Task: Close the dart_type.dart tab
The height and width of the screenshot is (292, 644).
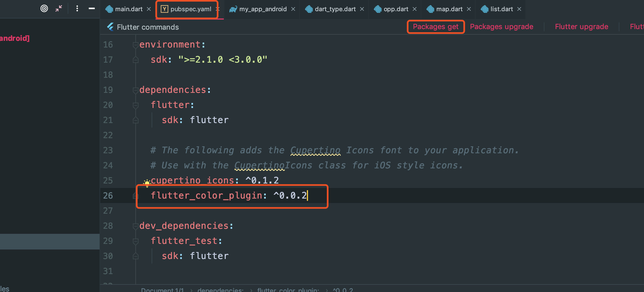Action: [x=362, y=9]
